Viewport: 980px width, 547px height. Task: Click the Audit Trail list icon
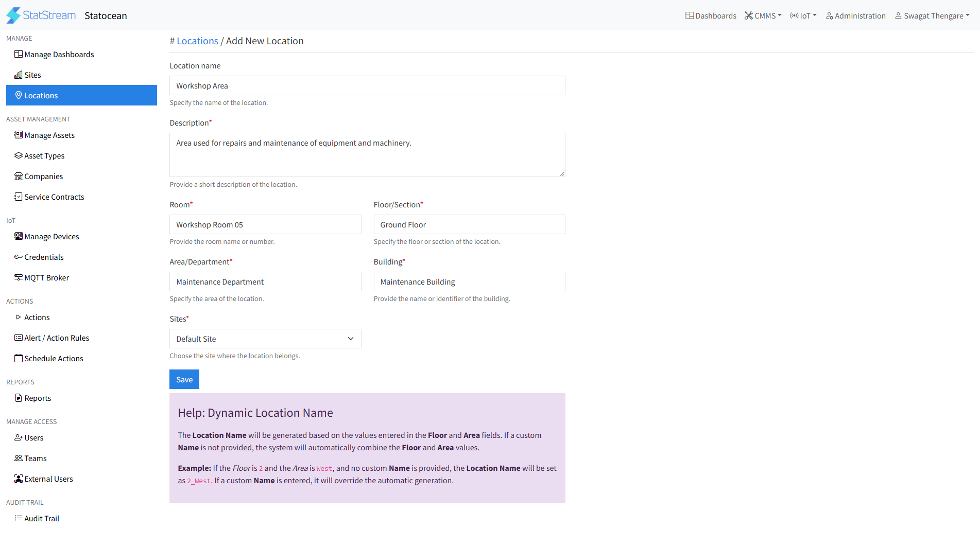[19, 518]
